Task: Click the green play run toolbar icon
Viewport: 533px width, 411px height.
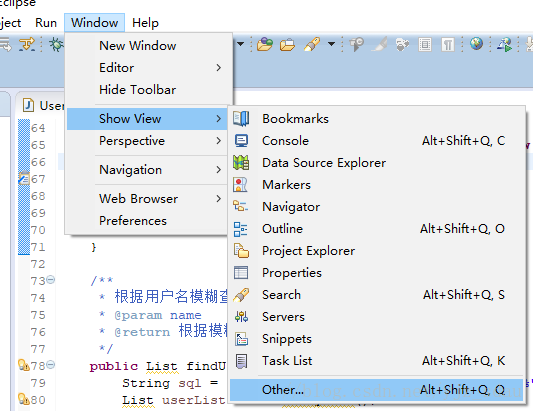Action: (x=505, y=45)
